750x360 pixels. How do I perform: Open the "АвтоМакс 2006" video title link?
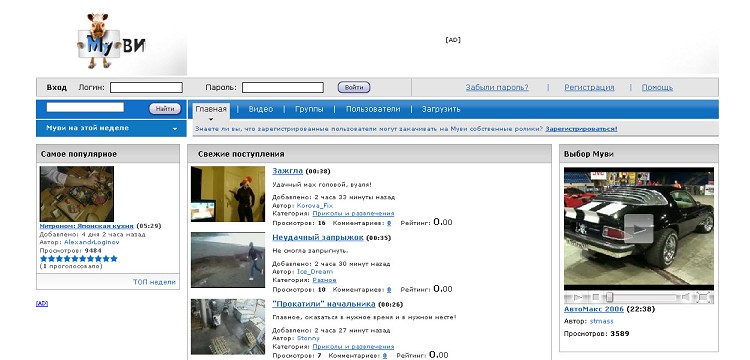coord(594,309)
